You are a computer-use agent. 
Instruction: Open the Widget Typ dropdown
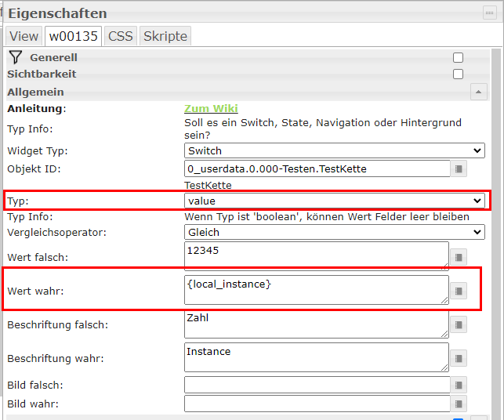coord(335,150)
